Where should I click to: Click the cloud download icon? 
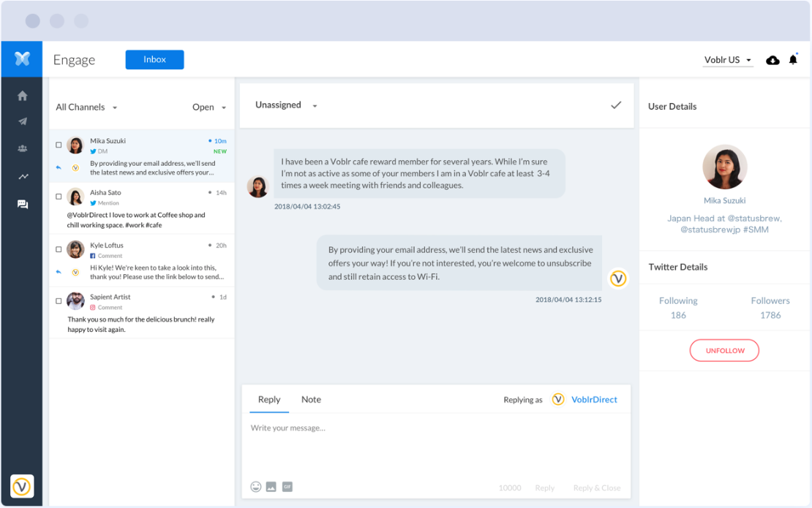(772, 60)
